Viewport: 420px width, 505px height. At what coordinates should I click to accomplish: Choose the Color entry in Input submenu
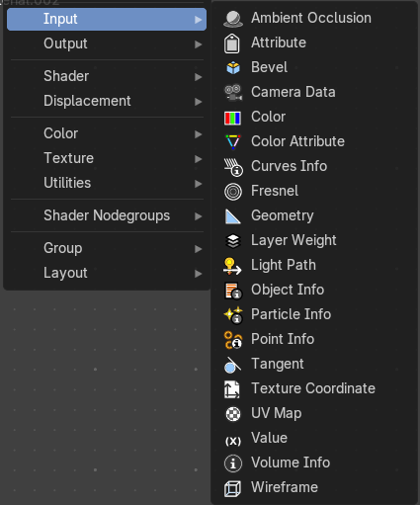coord(315,118)
